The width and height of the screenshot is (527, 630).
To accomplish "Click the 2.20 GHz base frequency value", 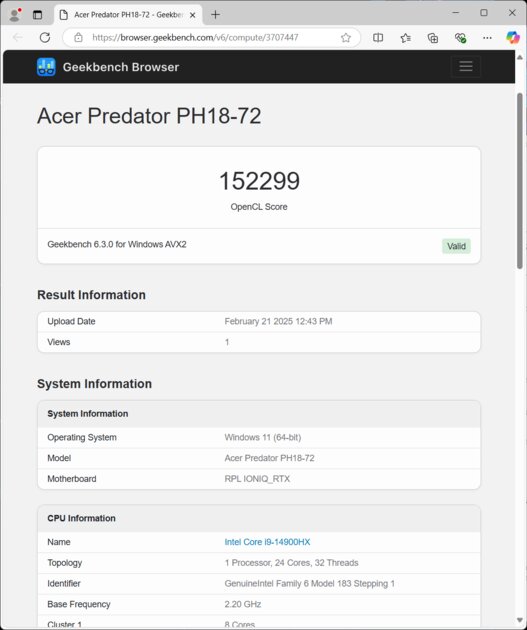I will point(243,604).
